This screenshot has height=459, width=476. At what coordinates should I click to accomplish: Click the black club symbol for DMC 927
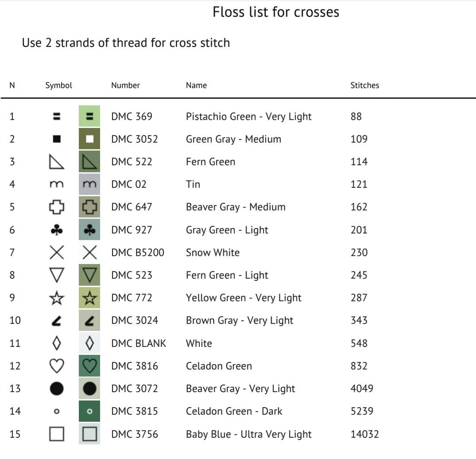[57, 230]
